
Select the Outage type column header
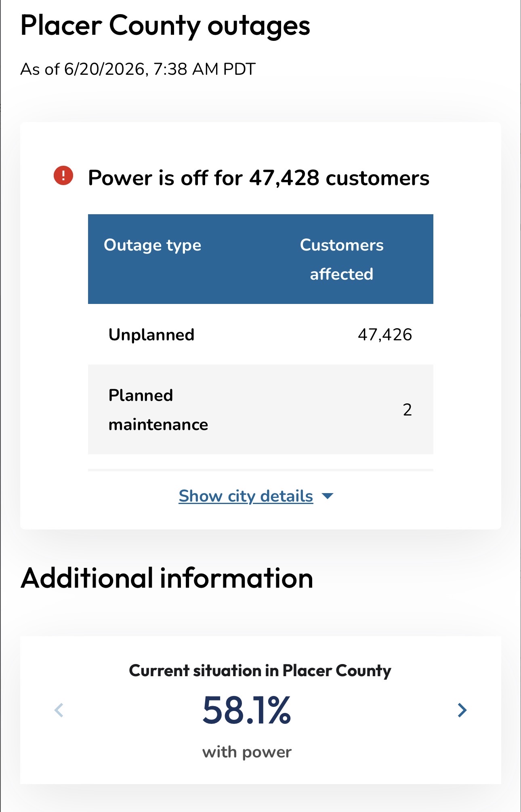pos(152,245)
